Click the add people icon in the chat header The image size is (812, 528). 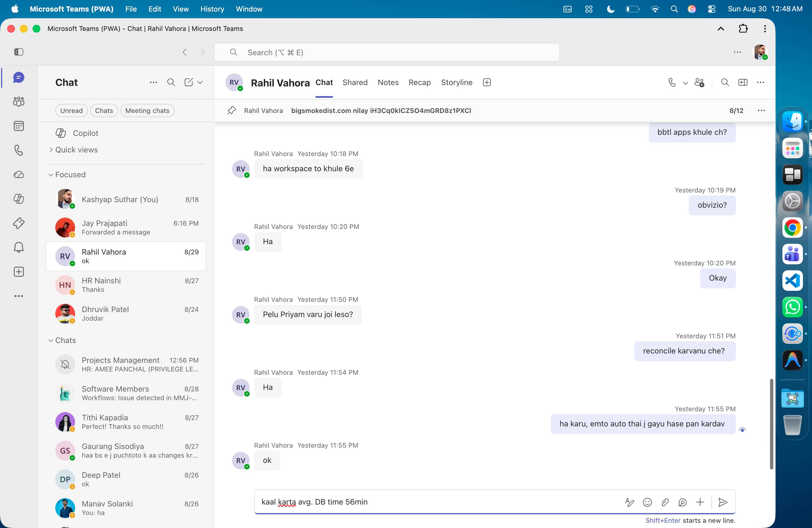click(699, 83)
